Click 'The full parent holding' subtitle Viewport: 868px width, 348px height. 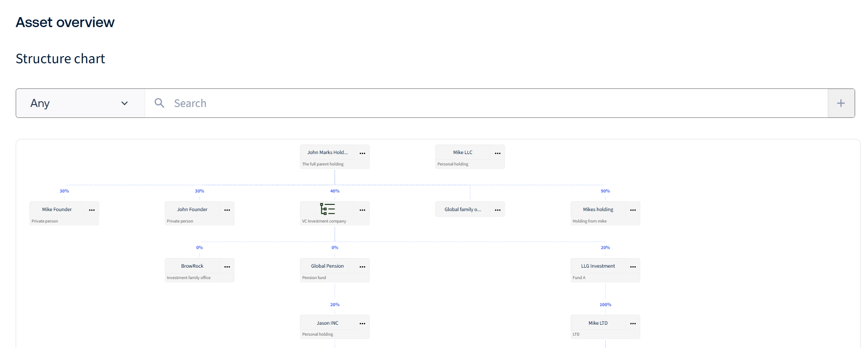pos(323,164)
